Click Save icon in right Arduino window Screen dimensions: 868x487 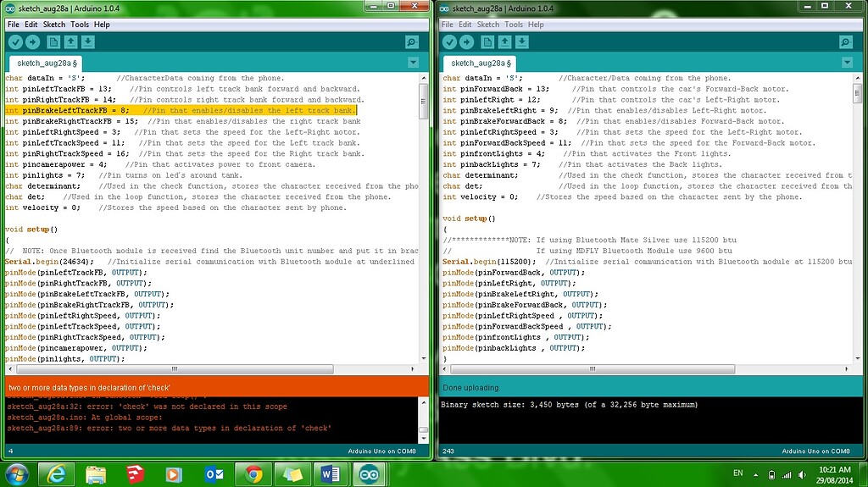pyautogui.click(x=522, y=42)
